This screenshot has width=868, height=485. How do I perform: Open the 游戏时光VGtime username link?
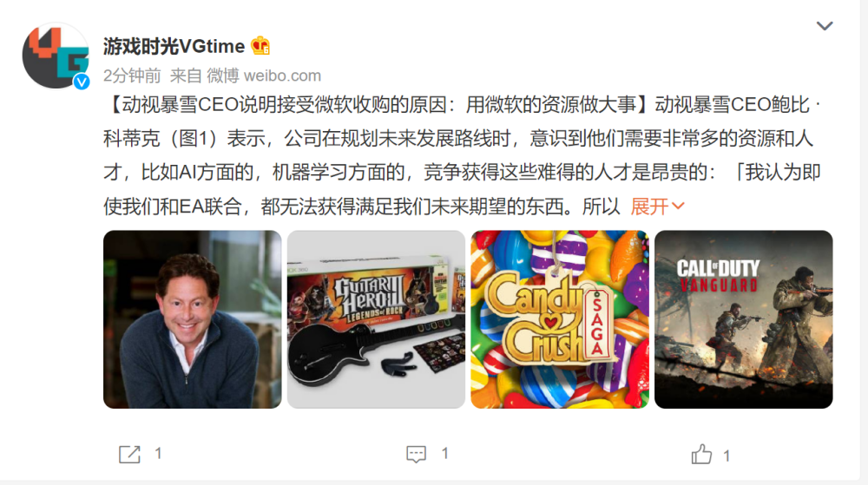pyautogui.click(x=174, y=47)
